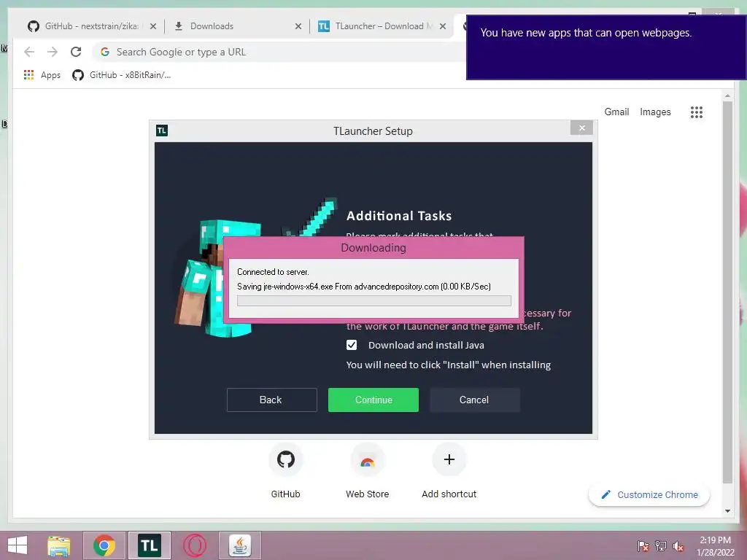Image resolution: width=747 pixels, height=560 pixels.
Task: Click the Java taskbar icon
Action: (x=239, y=545)
